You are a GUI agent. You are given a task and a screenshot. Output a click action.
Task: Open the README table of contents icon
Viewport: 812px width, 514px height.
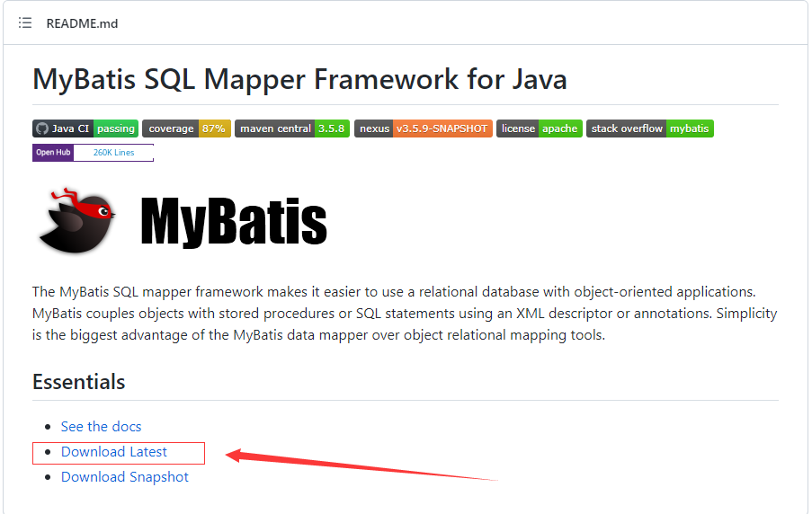[x=25, y=22]
